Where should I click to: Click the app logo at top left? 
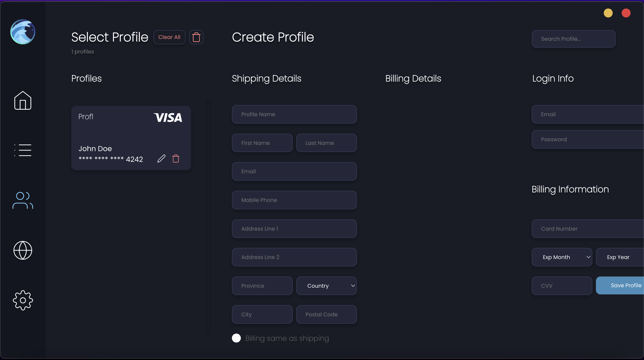pyautogui.click(x=23, y=32)
